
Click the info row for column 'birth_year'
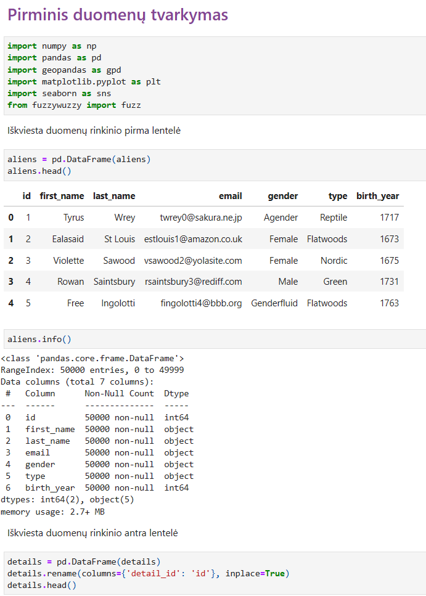pyautogui.click(x=97, y=488)
